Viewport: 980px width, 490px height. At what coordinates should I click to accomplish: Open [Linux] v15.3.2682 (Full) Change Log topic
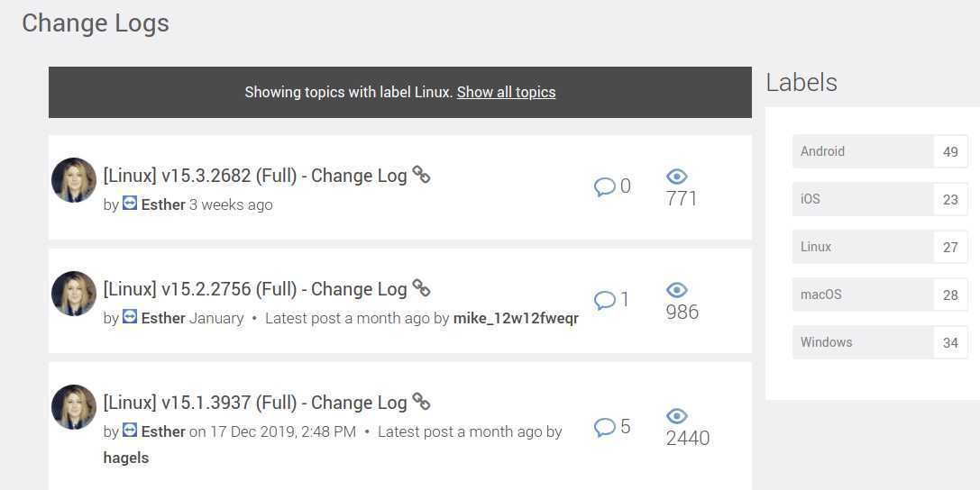[x=255, y=176]
